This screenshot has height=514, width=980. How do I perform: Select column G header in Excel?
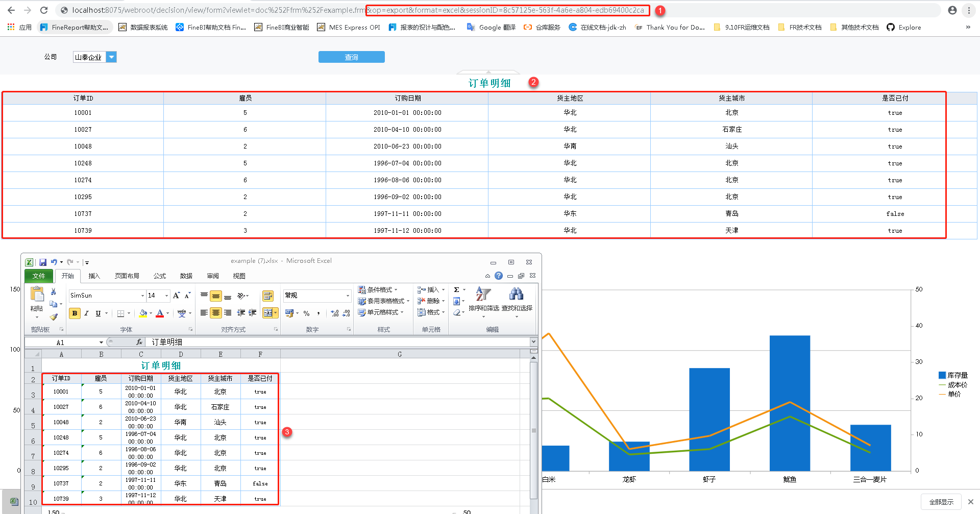coord(400,354)
